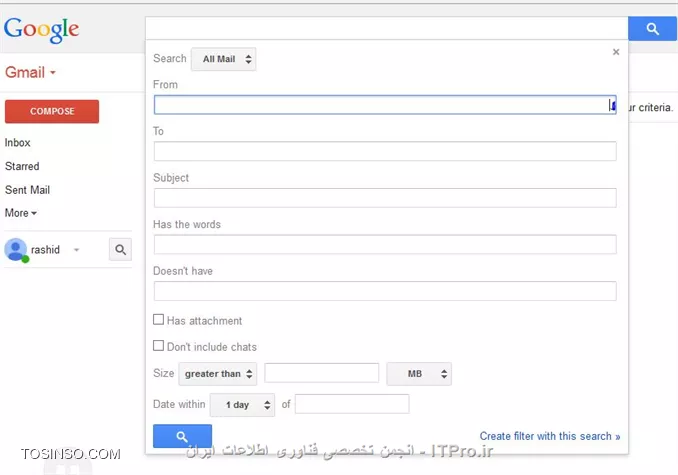
Task: Click into the To field
Action: (x=385, y=151)
